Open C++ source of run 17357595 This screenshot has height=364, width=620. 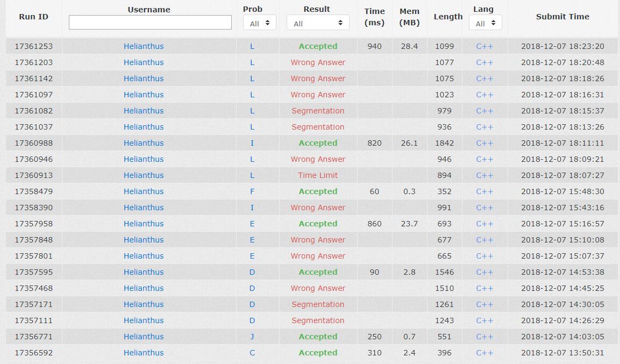point(484,272)
